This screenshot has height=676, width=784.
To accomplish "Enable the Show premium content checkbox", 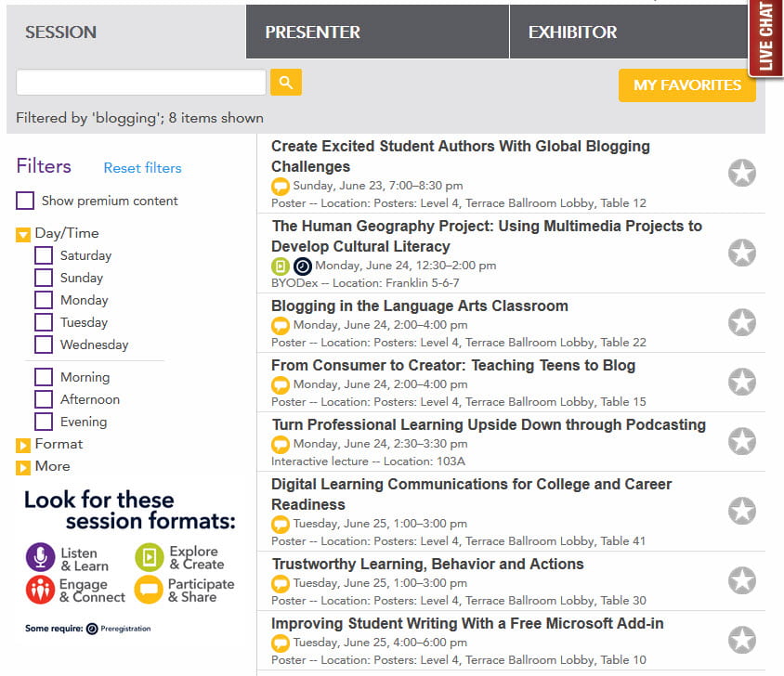I will 25,201.
